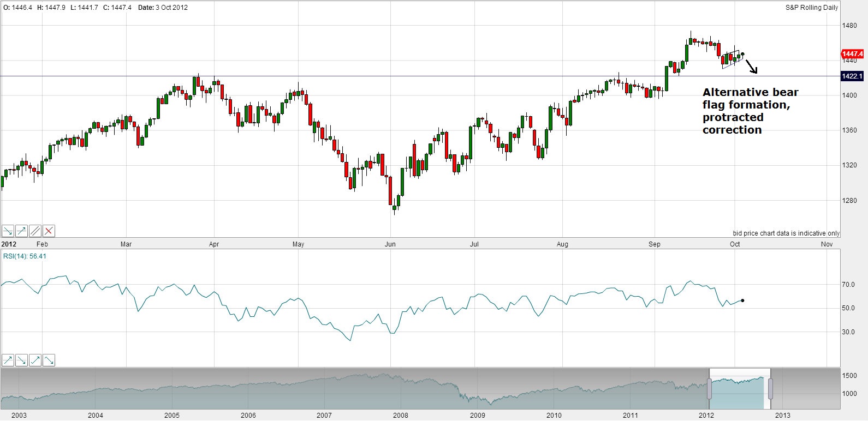
Task: Click the 1422.1 horizontal line price label
Action: tap(852, 76)
